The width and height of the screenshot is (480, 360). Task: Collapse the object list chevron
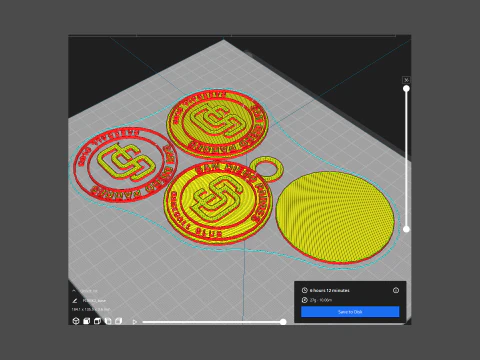[74, 291]
